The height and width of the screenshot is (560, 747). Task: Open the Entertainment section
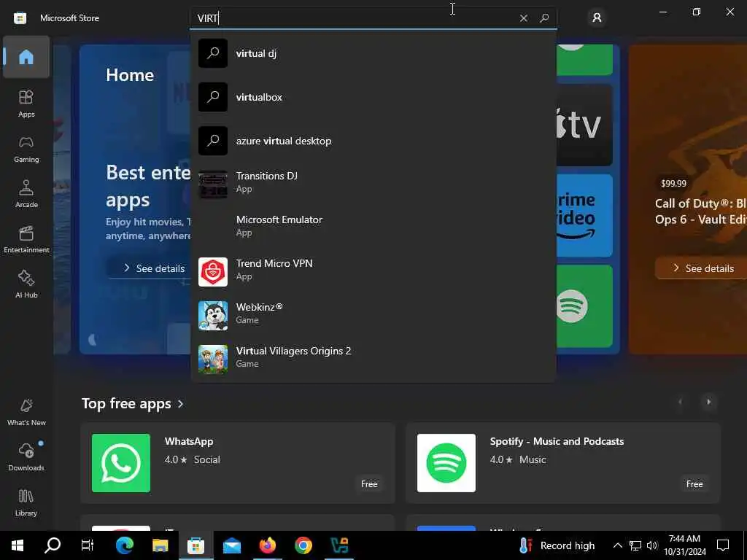coord(26,239)
